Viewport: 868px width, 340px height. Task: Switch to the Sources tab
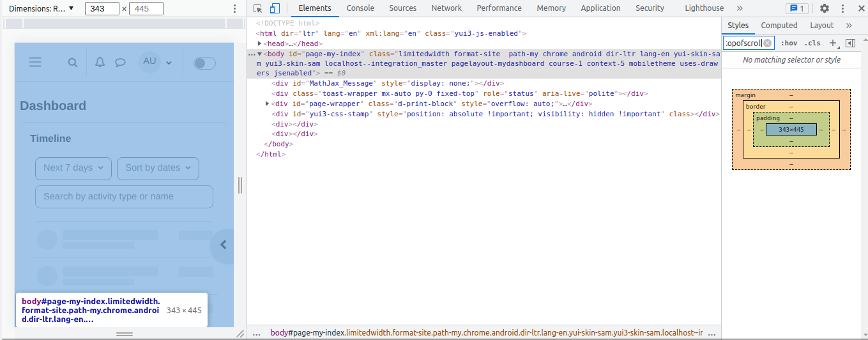(403, 8)
